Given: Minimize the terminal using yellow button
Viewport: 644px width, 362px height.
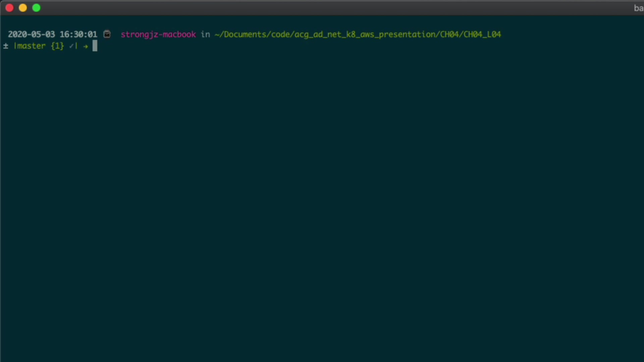Looking at the screenshot, I should (23, 8).
